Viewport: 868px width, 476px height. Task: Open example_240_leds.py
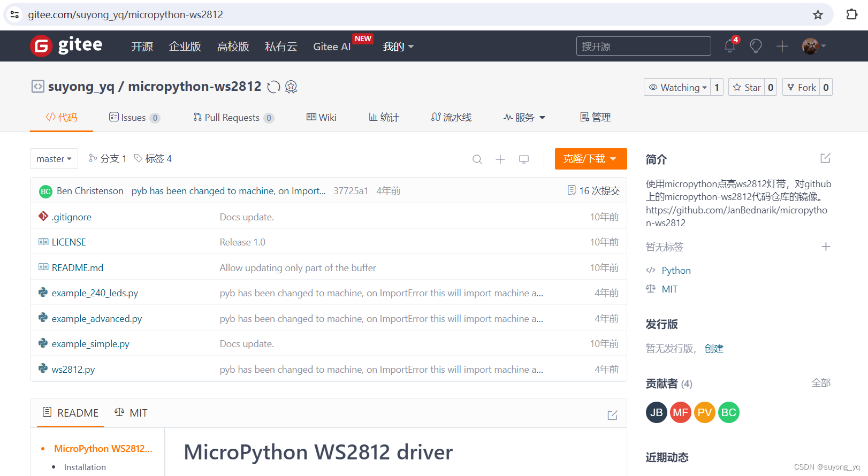95,293
